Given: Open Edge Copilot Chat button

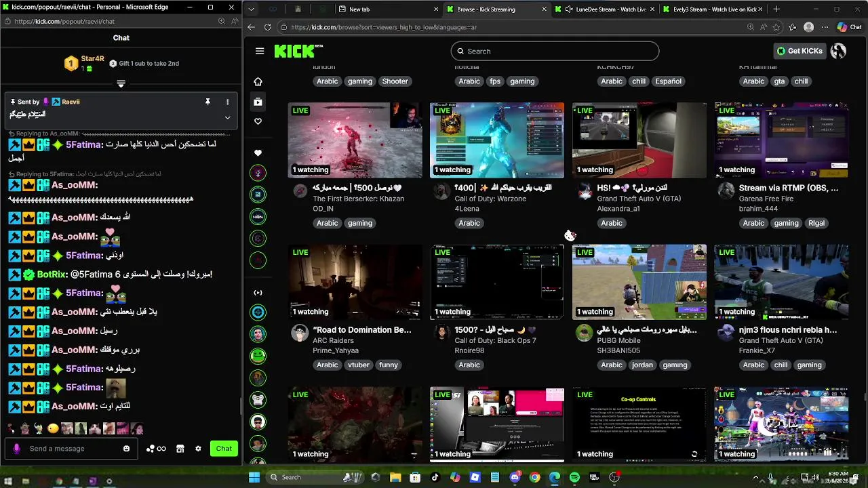Looking at the screenshot, I should [850, 27].
